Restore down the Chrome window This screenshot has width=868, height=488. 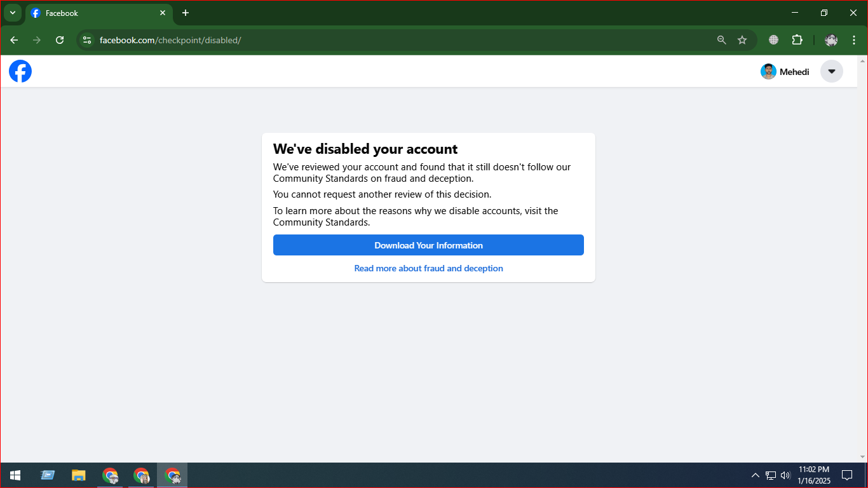(x=824, y=13)
